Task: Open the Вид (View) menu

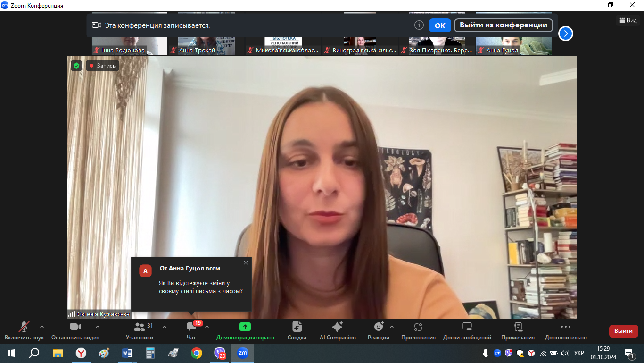Action: (627, 20)
